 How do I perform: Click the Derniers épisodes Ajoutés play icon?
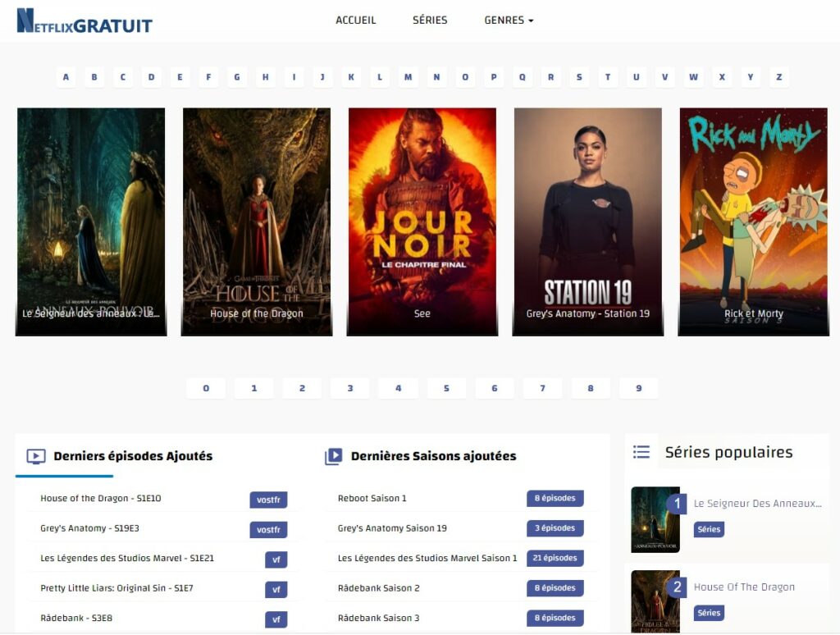[x=36, y=456]
